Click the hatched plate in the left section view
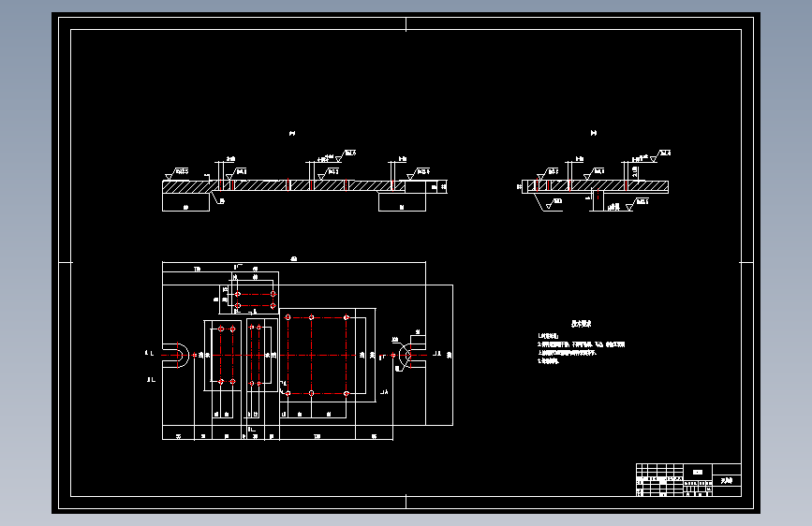This screenshot has height=526, width=812. coord(284,186)
